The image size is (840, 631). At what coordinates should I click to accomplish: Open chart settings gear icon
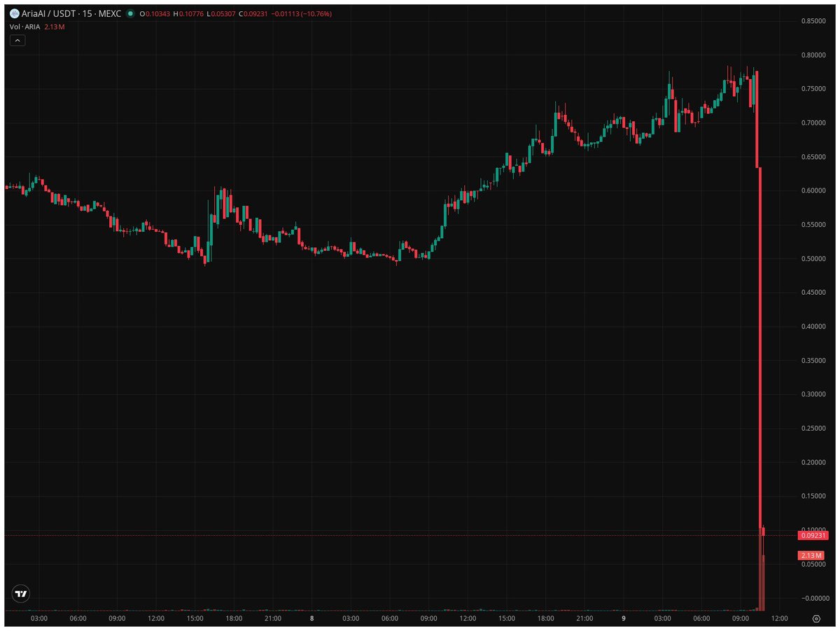click(817, 618)
